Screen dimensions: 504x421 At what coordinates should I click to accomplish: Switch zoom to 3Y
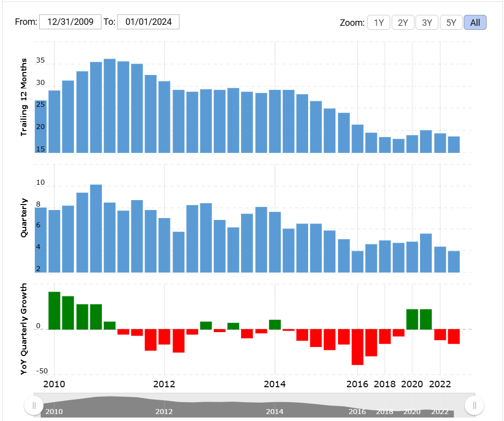coord(426,22)
